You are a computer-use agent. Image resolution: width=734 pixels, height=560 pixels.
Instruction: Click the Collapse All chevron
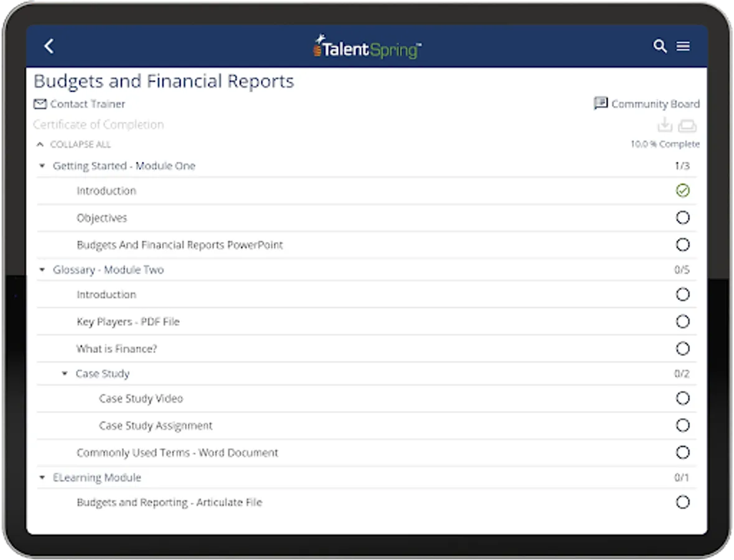40,144
